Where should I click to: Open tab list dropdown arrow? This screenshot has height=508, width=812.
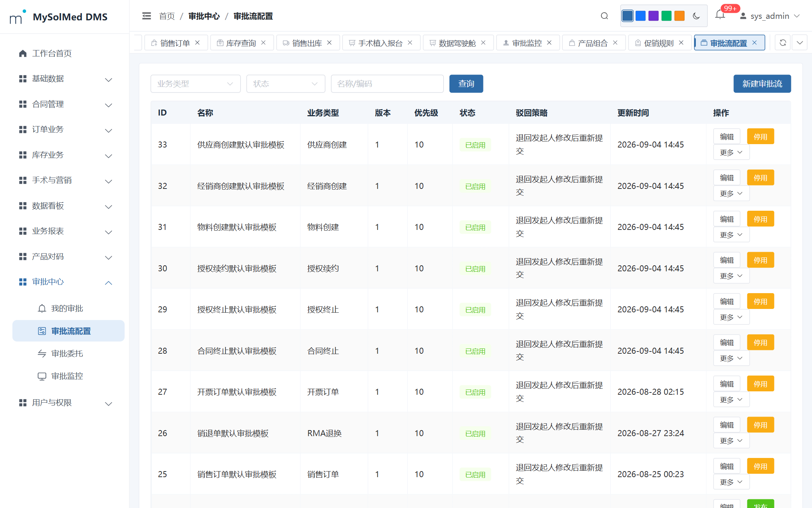pyautogui.click(x=800, y=43)
